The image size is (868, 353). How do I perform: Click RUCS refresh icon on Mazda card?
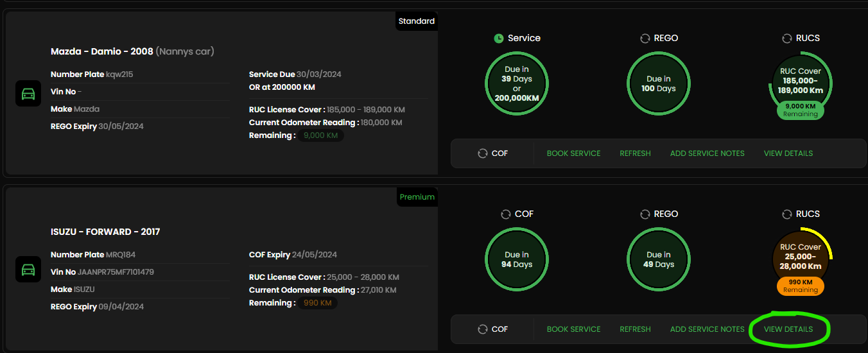(x=787, y=39)
